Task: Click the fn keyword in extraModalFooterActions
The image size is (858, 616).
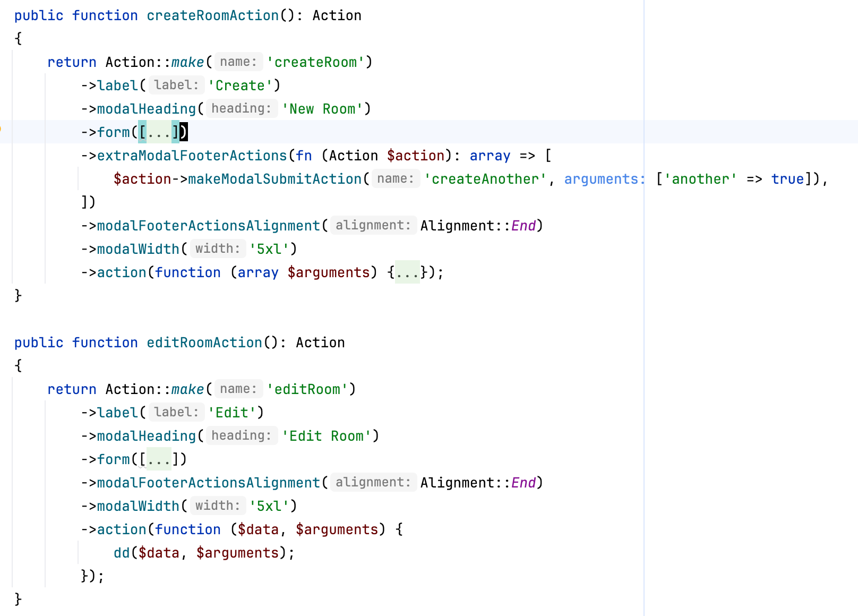Action: [x=304, y=156]
